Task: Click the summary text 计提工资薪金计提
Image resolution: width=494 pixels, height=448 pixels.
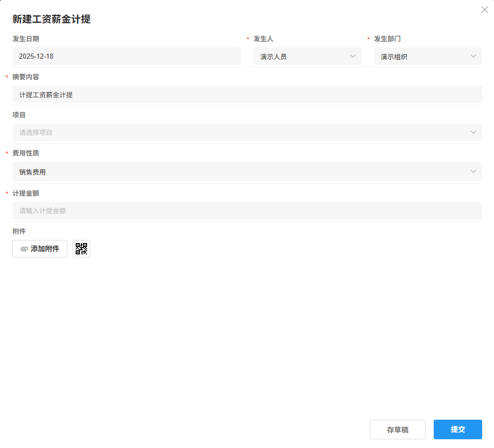Action: coord(45,94)
